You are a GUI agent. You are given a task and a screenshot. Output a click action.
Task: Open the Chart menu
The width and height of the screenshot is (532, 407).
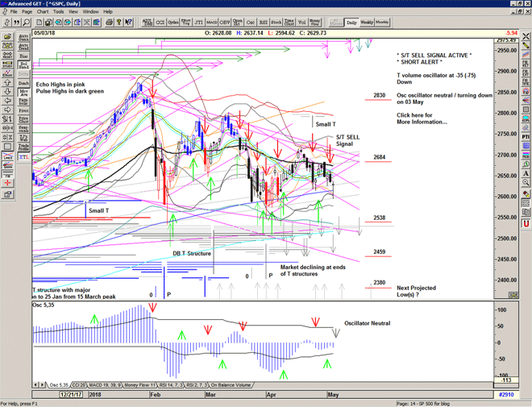pyautogui.click(x=43, y=12)
